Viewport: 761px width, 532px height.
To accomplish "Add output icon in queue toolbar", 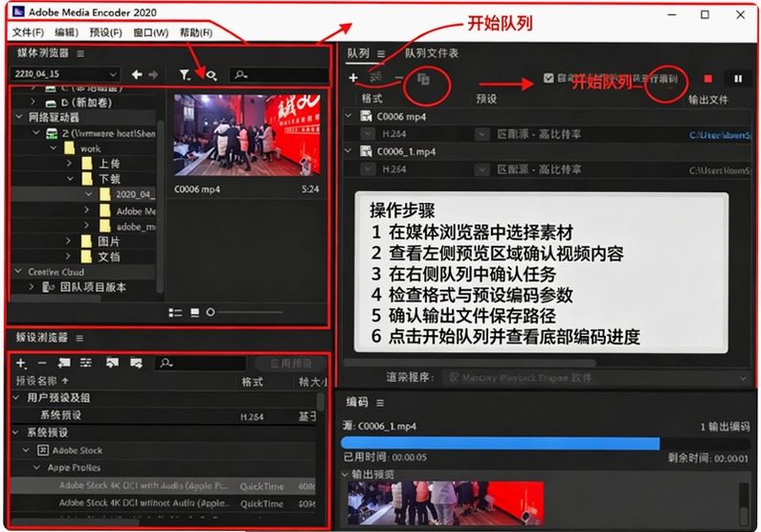I will (375, 78).
